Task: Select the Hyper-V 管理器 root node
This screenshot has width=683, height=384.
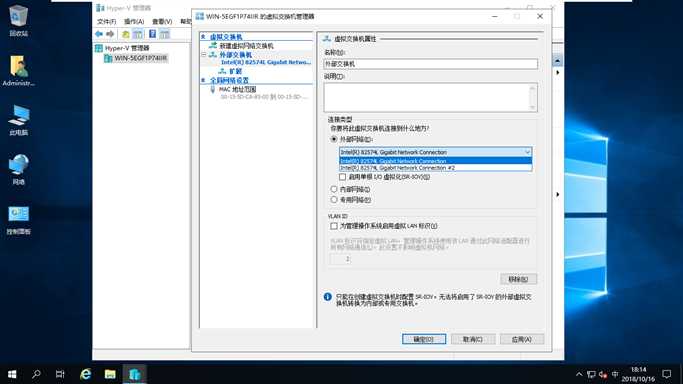Action: coord(127,48)
